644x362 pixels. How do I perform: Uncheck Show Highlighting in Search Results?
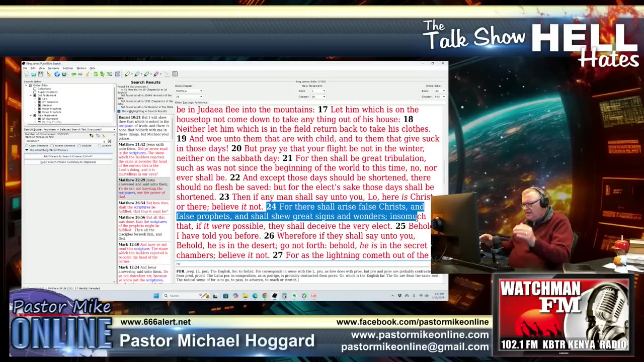(119, 111)
